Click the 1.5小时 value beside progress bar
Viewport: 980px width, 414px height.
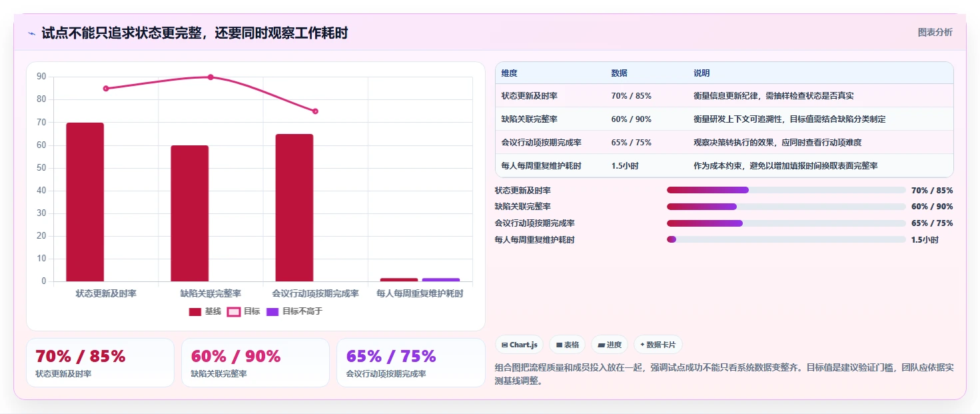925,239
